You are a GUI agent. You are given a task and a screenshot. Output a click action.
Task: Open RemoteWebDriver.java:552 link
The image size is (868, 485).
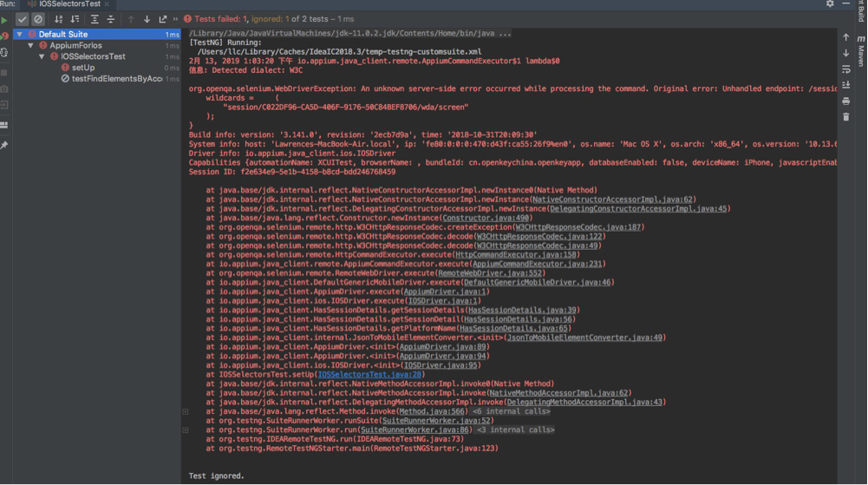click(x=490, y=273)
